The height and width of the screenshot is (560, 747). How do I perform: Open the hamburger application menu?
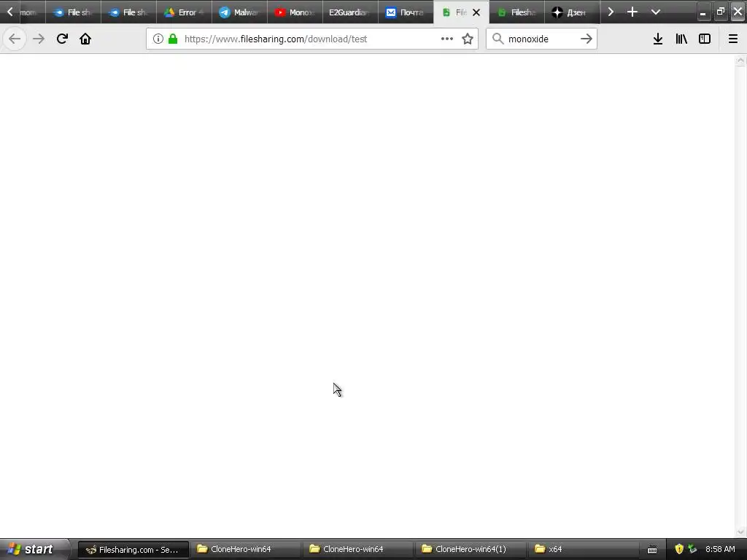pyautogui.click(x=733, y=39)
